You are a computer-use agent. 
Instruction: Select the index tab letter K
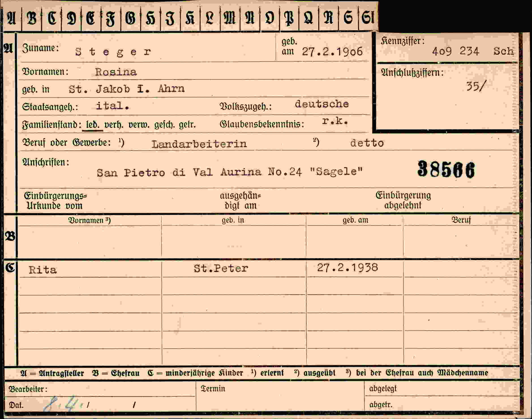point(190,19)
